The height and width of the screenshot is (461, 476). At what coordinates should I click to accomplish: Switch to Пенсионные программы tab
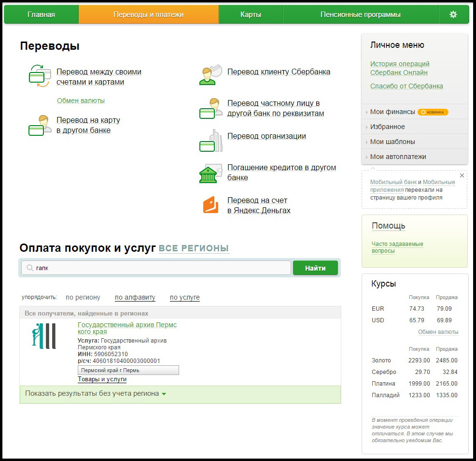pos(361,14)
